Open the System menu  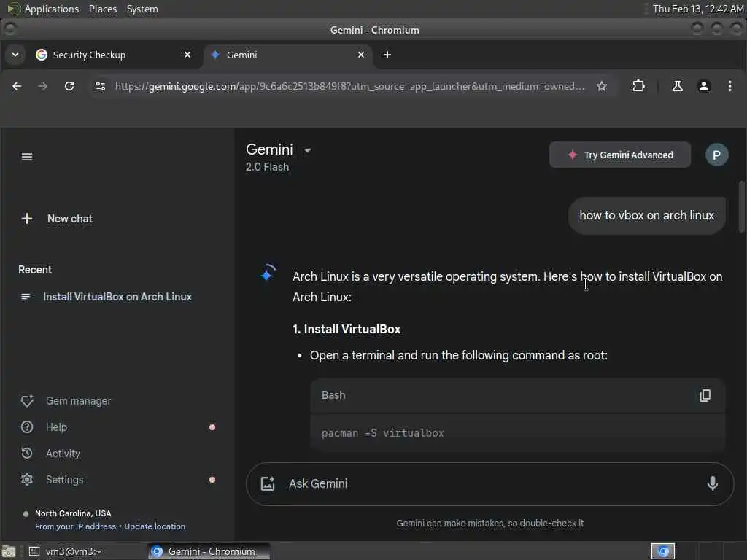pos(142,9)
